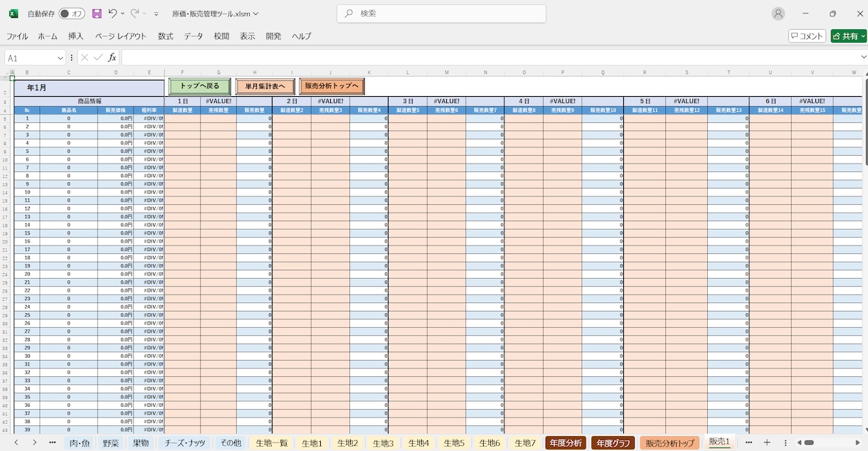868x451 pixels.
Task: Select the 肉・魚 sheet tab
Action: click(80, 442)
